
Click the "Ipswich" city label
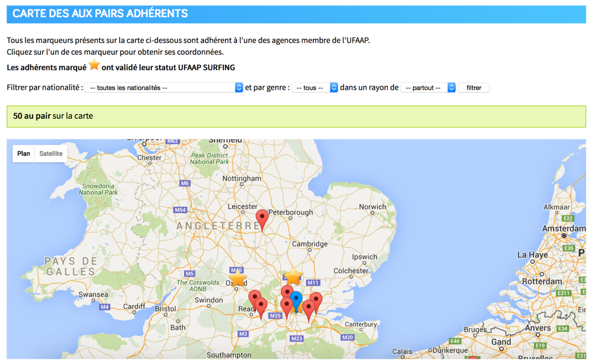[x=365, y=257]
